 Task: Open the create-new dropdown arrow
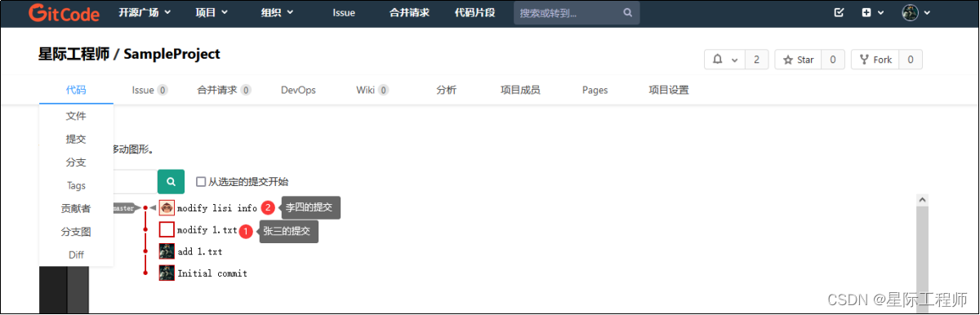880,13
